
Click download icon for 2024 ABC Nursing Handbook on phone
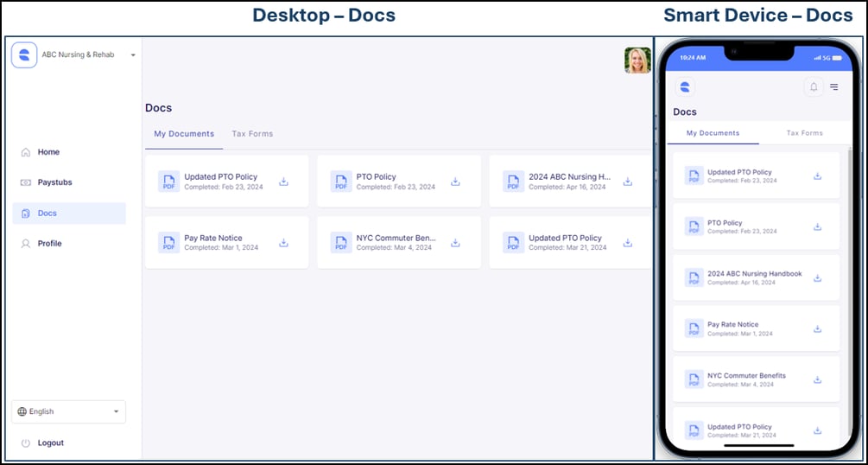click(817, 278)
